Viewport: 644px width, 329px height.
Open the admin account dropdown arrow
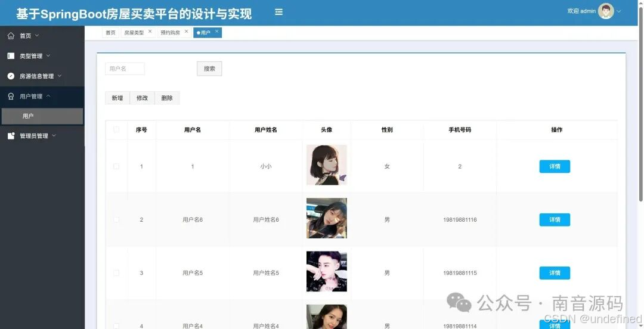point(619,11)
